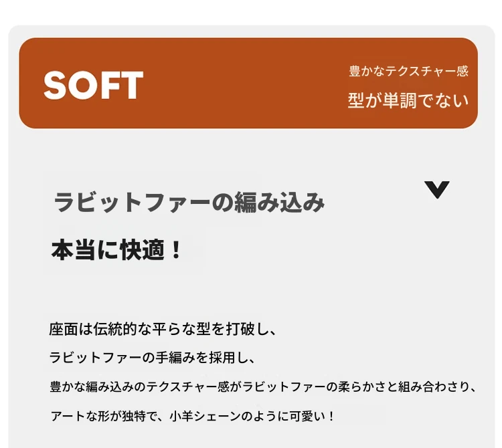This screenshot has height=448, width=502.
Task: Click the ラビットファーの編み込み heading
Action: (x=189, y=202)
